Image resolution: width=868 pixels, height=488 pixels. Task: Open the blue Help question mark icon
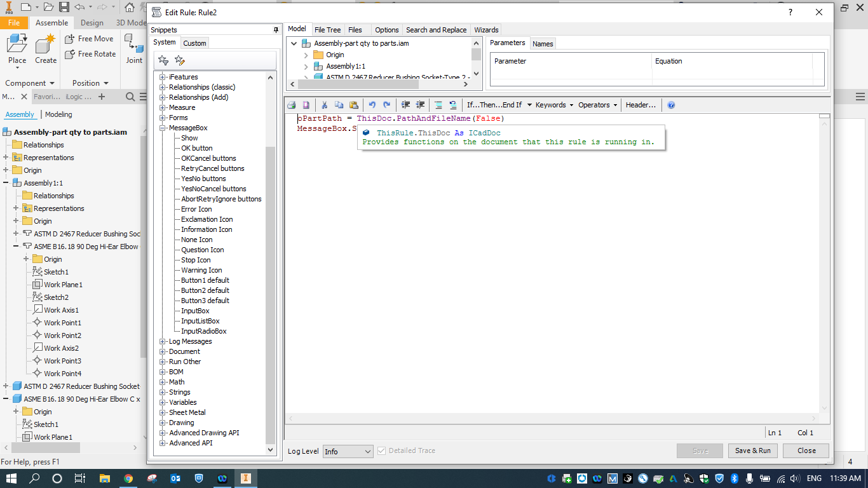(x=671, y=105)
